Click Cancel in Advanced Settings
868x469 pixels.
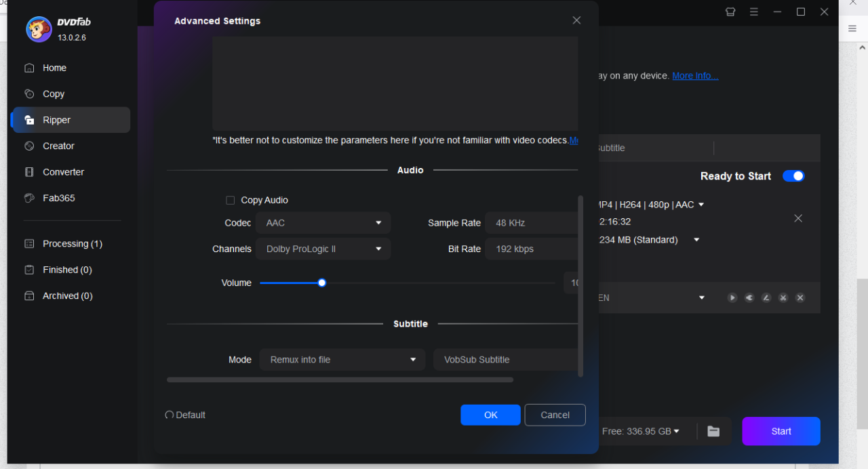pyautogui.click(x=555, y=415)
